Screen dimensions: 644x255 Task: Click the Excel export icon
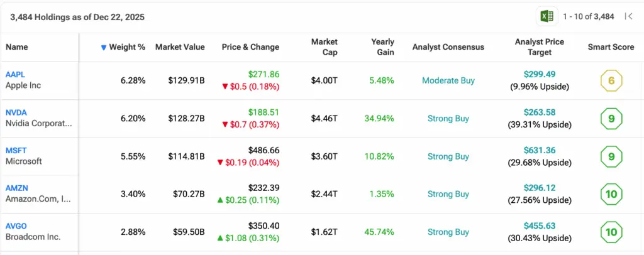[x=546, y=17]
